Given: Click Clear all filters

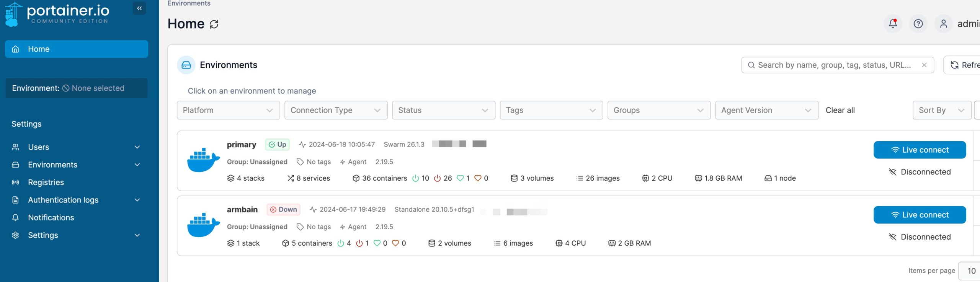Looking at the screenshot, I should pos(840,110).
